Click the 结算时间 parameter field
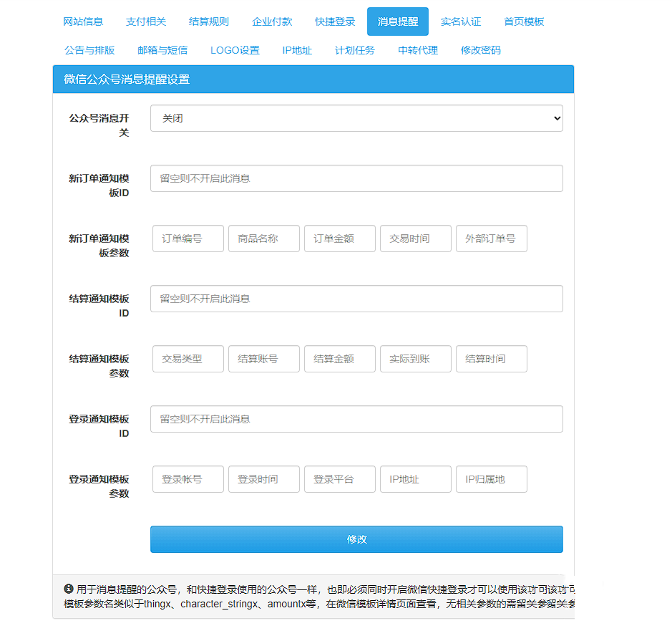 click(492, 359)
